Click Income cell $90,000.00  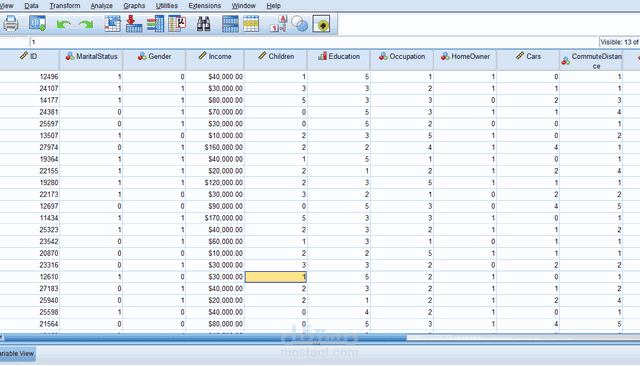215,206
